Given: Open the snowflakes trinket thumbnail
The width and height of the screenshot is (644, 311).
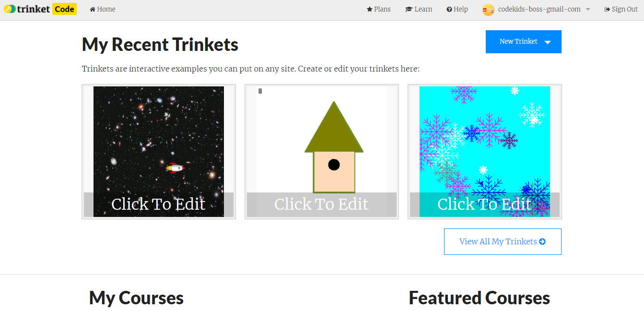Looking at the screenshot, I should point(485,152).
